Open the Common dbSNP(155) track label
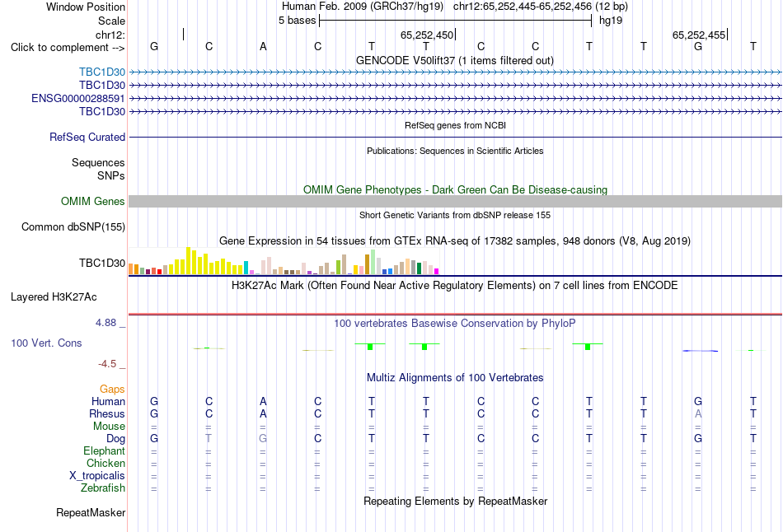783x532 pixels. tap(73, 226)
